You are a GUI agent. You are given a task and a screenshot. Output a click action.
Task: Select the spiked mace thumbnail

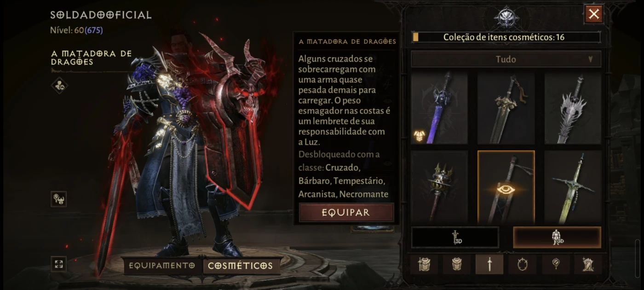439,187
